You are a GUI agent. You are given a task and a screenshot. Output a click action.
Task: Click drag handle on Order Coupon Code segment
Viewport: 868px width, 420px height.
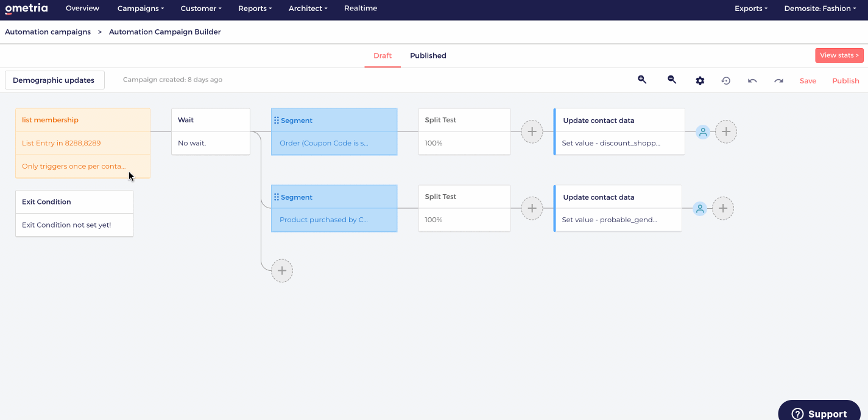tap(277, 121)
